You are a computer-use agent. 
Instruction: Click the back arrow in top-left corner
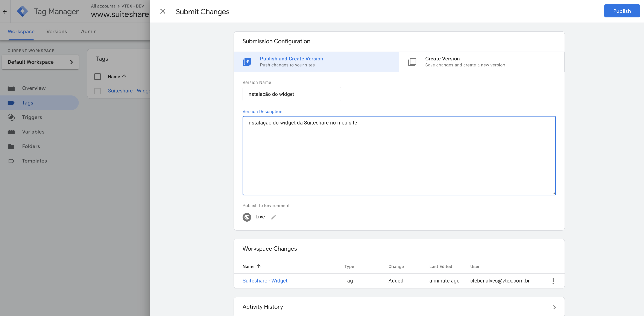pos(5,12)
